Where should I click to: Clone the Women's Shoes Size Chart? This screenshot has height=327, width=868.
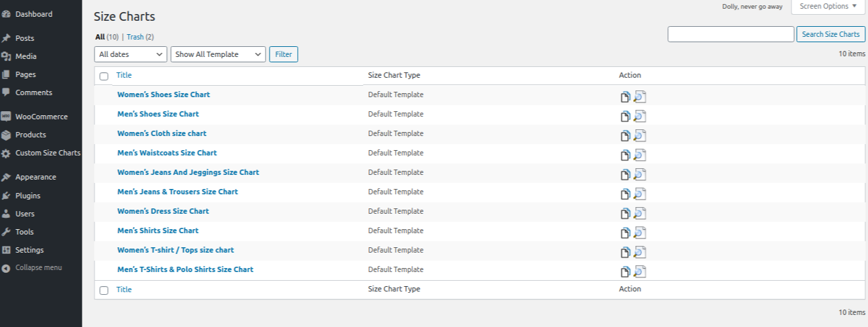click(625, 97)
